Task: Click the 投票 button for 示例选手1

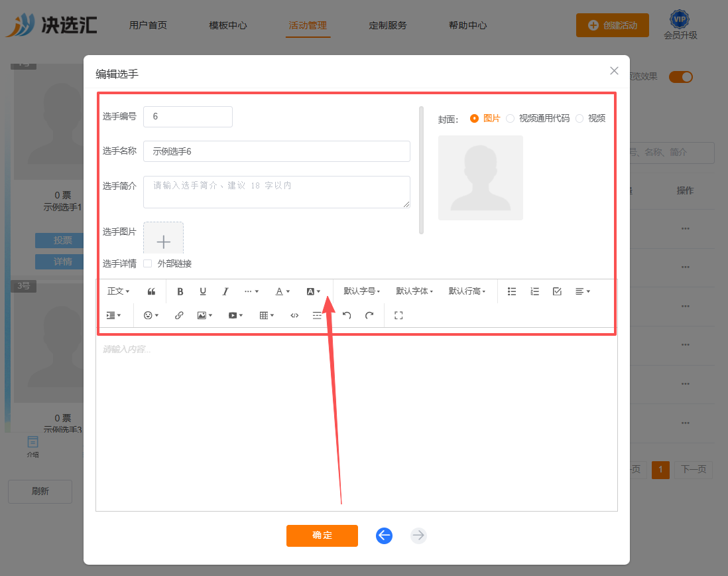Action: coord(60,240)
